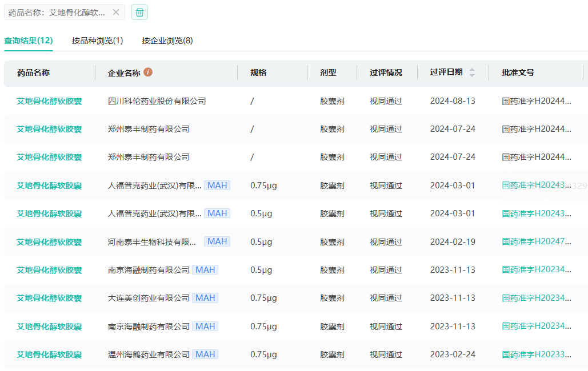
Task: Click MAH badge for 人福普克药业 0.75μg row
Action: point(217,185)
